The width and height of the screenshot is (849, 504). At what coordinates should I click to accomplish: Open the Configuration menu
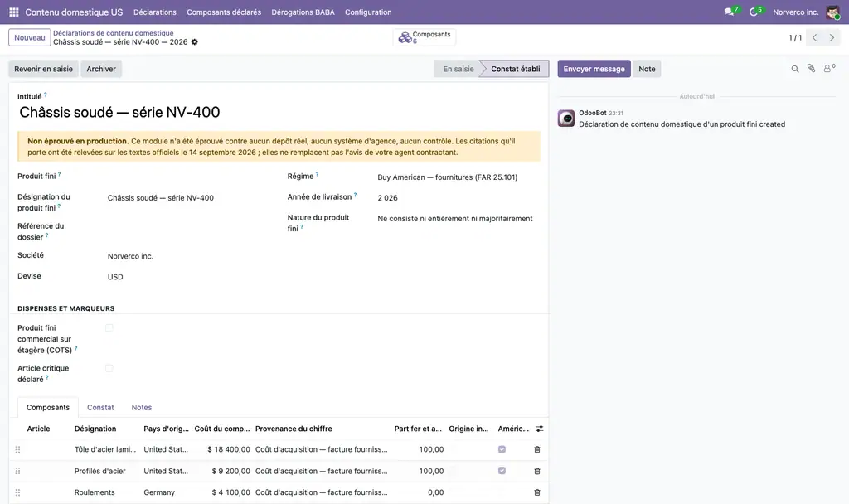[x=368, y=12]
